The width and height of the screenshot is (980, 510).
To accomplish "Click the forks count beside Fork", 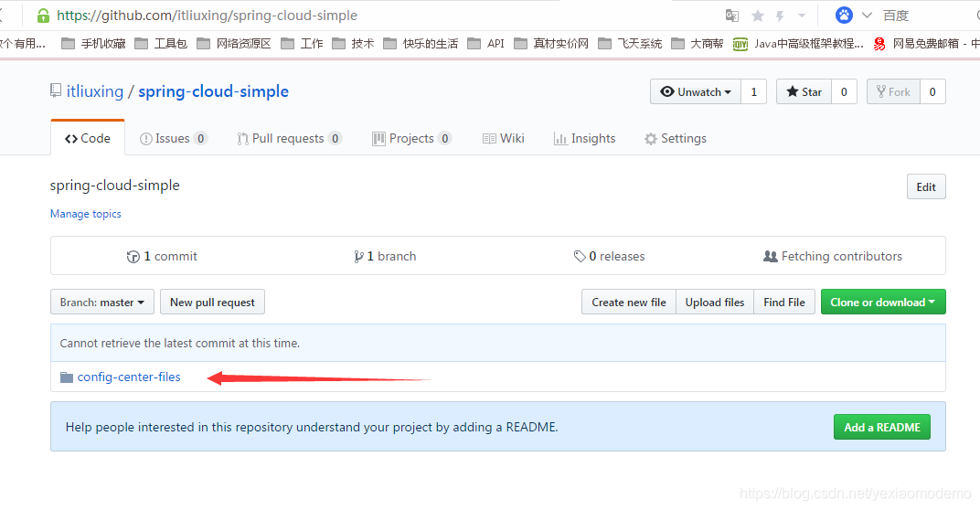I will pos(932,92).
